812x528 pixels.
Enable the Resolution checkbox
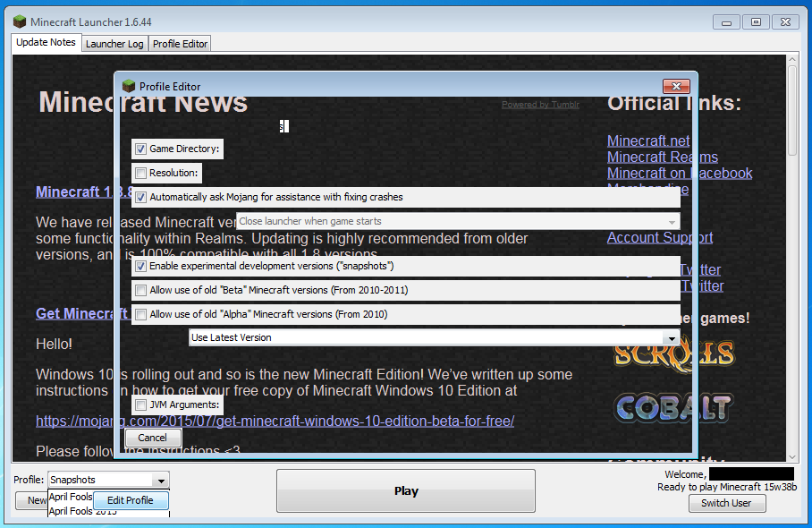(x=140, y=173)
